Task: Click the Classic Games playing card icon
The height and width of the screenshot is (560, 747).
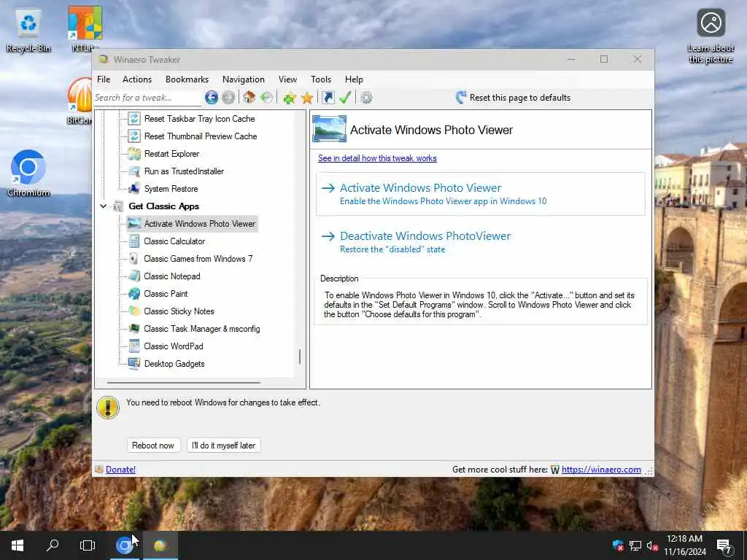Action: coord(134,259)
